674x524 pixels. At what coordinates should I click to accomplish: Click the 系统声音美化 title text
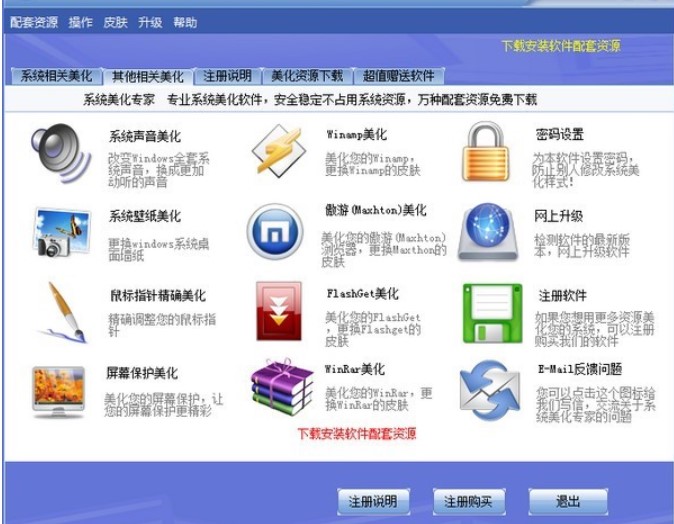tap(145, 136)
